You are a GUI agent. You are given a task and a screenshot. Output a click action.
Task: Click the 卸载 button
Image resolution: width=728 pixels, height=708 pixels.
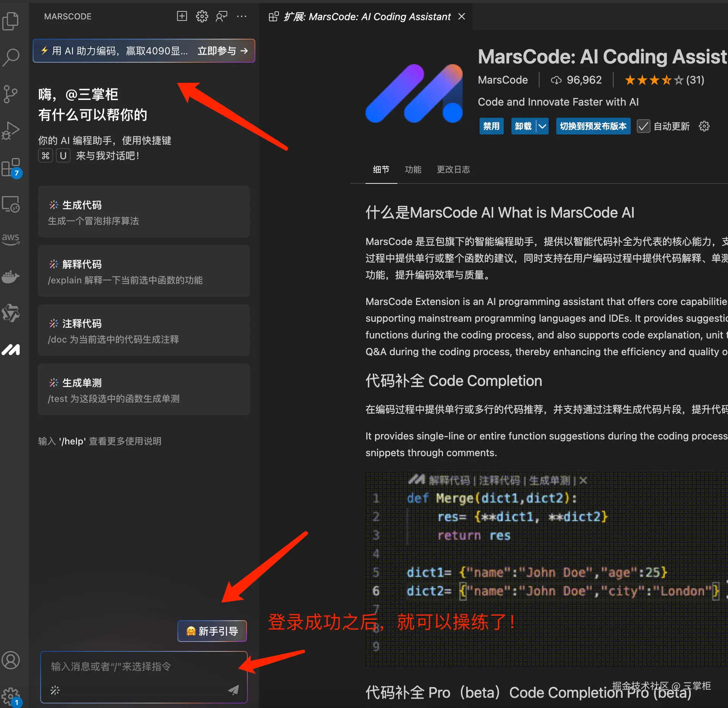pyautogui.click(x=523, y=126)
